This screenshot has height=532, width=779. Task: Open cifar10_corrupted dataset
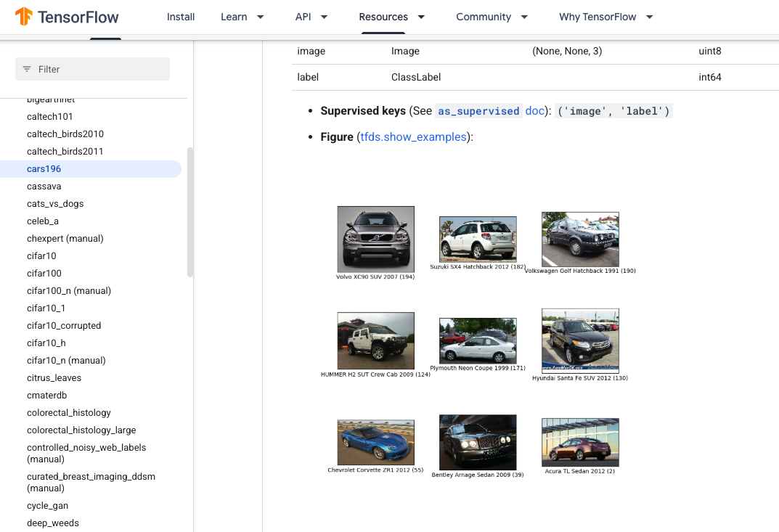pyautogui.click(x=64, y=325)
